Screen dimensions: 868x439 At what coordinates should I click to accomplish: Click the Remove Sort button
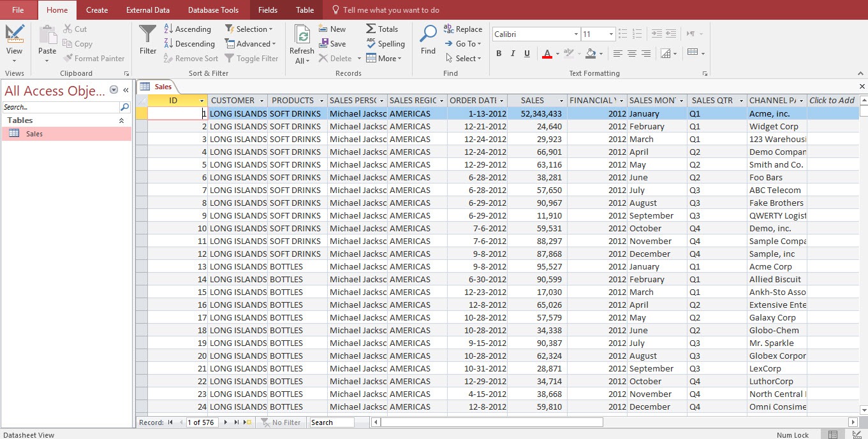point(190,58)
